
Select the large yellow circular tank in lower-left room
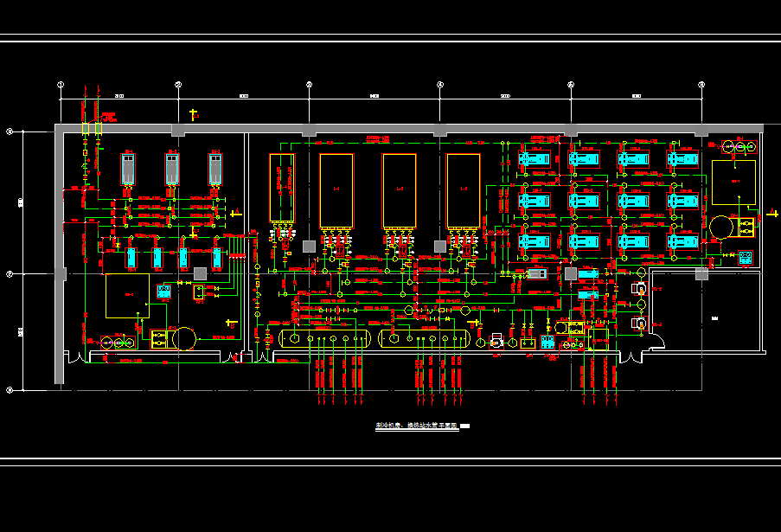pyautogui.click(x=184, y=339)
